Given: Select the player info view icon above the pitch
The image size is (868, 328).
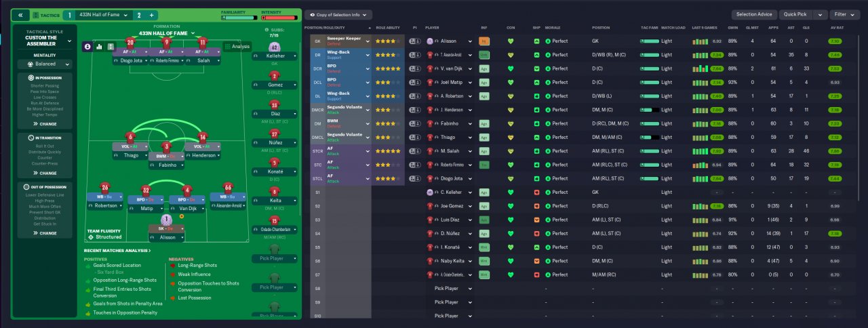Looking at the screenshot, I should tap(87, 47).
